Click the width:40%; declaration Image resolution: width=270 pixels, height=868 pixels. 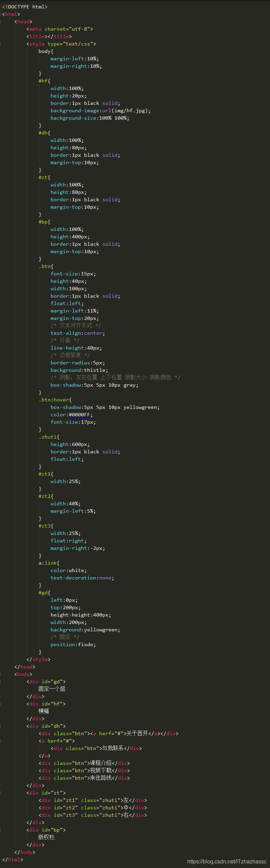click(65, 504)
